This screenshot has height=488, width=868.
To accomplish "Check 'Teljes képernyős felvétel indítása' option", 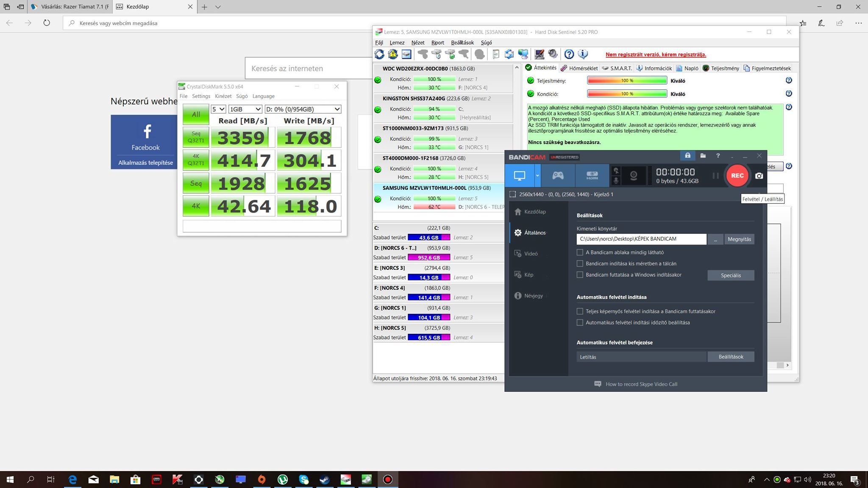I will point(580,311).
